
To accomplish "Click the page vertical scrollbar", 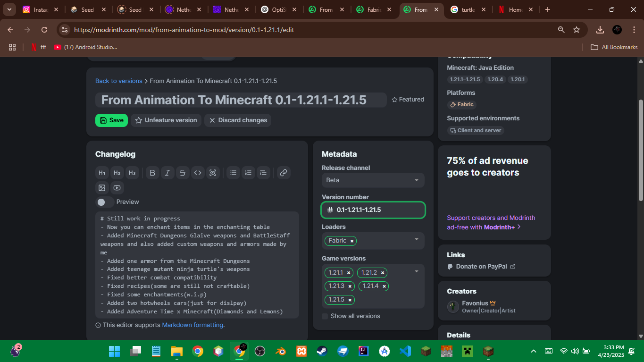I will (x=641, y=150).
